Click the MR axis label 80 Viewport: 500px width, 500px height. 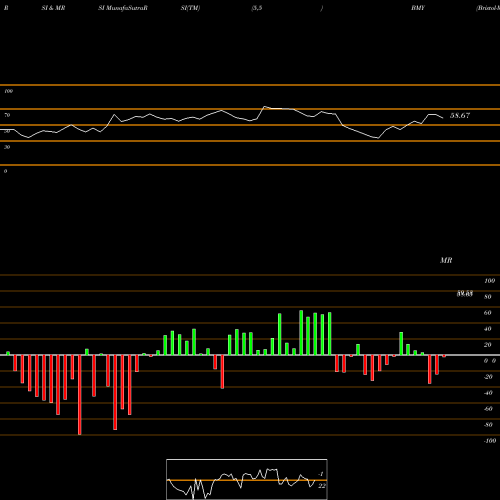click(487, 297)
